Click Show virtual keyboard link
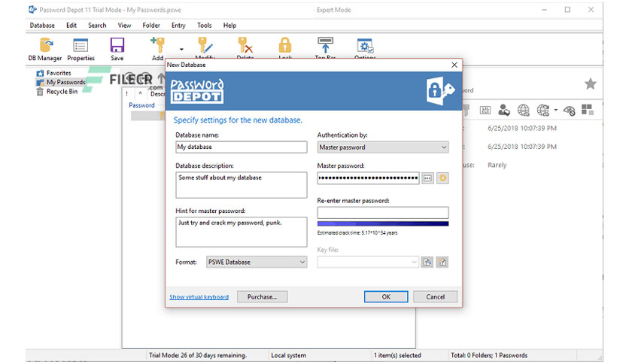 tap(199, 297)
